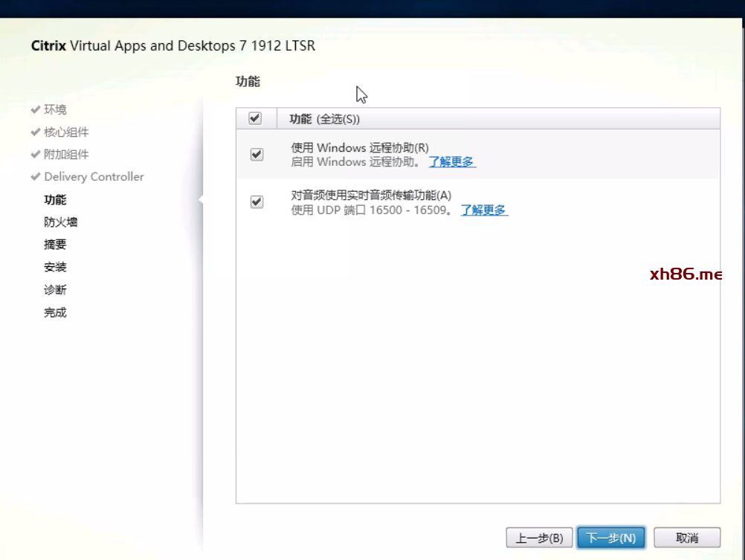Select the 功能 step in the sidebar

click(55, 199)
